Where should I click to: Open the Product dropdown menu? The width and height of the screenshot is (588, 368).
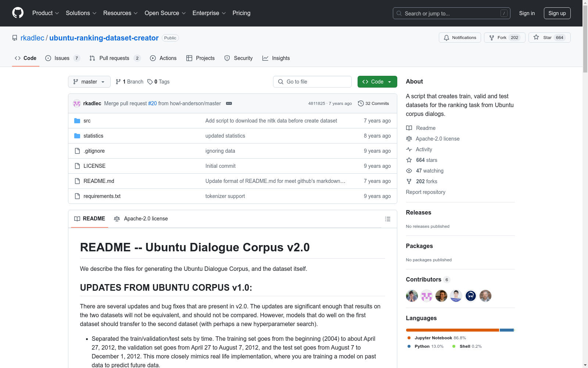point(46,13)
